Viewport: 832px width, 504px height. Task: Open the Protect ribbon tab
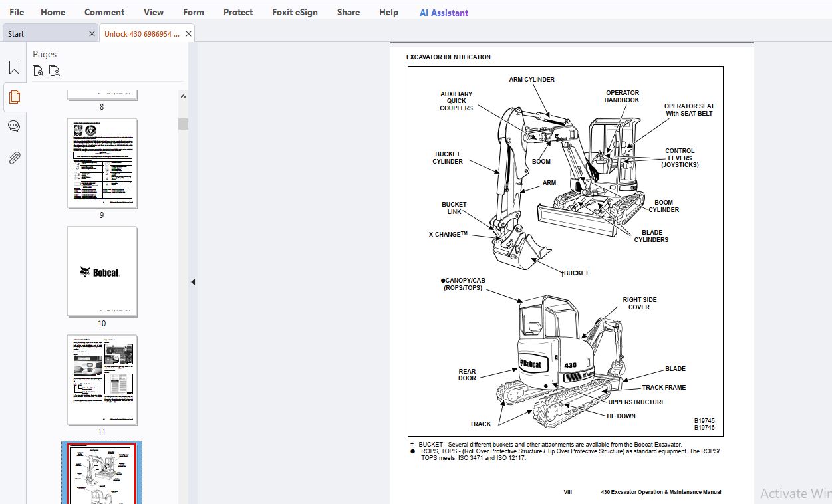coord(238,12)
